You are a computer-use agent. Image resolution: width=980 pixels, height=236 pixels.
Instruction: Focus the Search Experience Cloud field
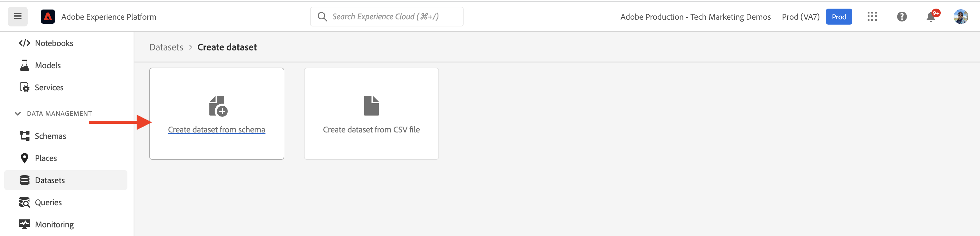pos(387,17)
